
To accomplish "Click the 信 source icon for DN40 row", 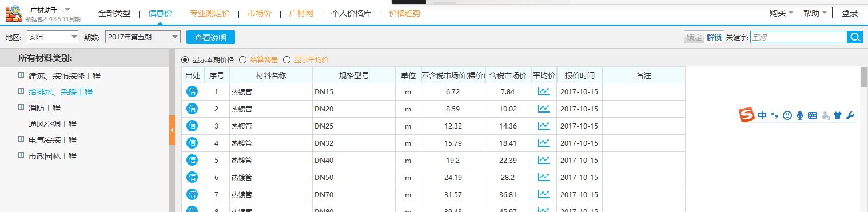I will [x=192, y=160].
